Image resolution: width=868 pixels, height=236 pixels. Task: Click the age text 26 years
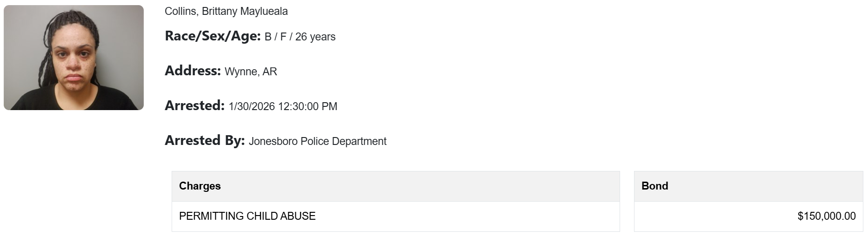pos(315,37)
